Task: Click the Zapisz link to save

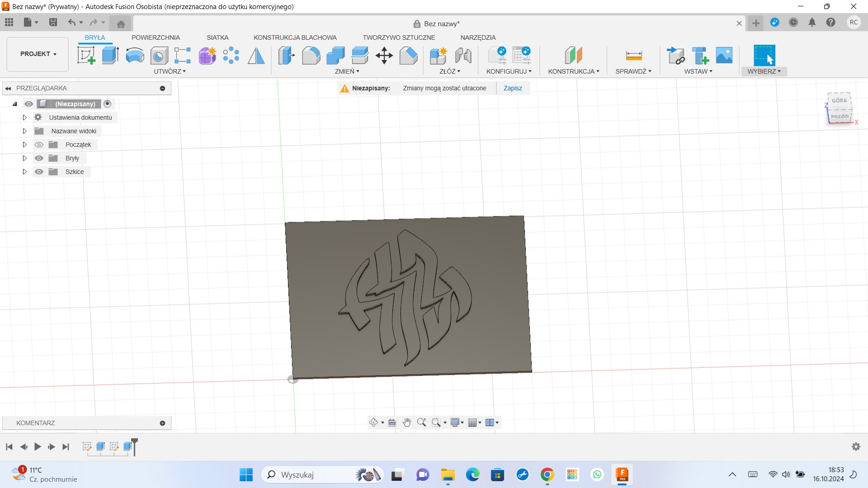Action: [x=513, y=88]
